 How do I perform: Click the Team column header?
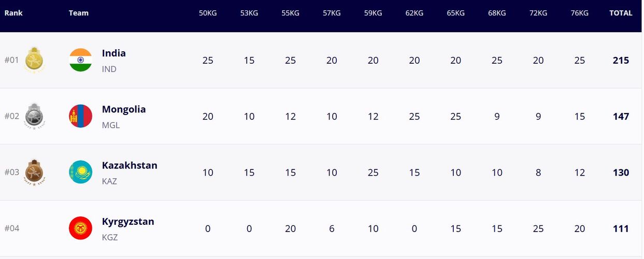tap(79, 13)
